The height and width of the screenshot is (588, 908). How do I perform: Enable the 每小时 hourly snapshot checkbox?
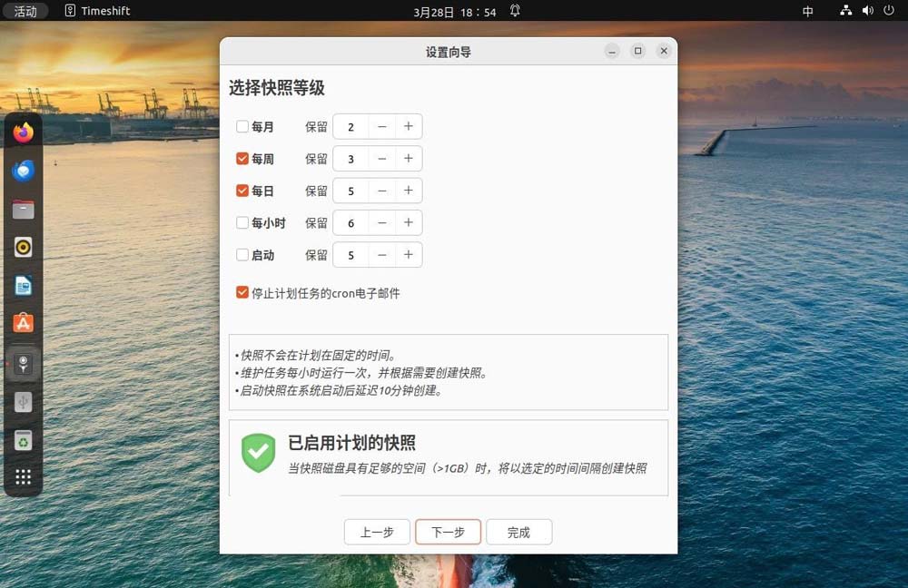pyautogui.click(x=242, y=222)
